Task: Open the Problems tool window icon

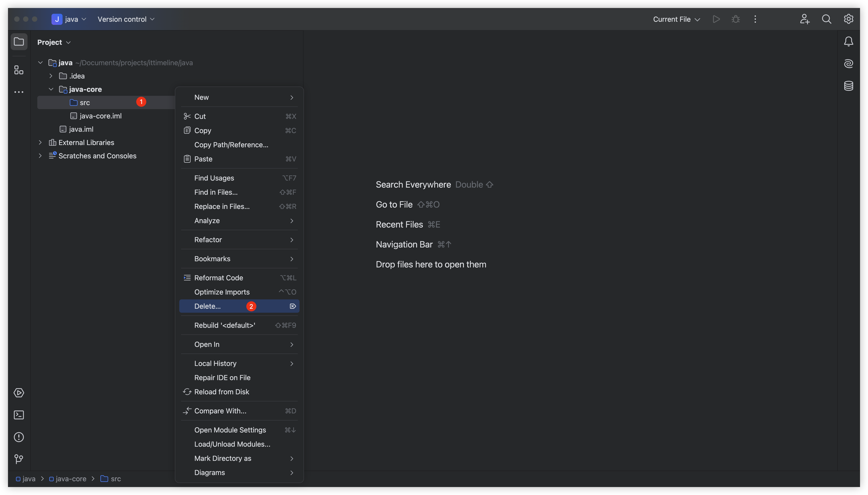Action: tap(19, 437)
